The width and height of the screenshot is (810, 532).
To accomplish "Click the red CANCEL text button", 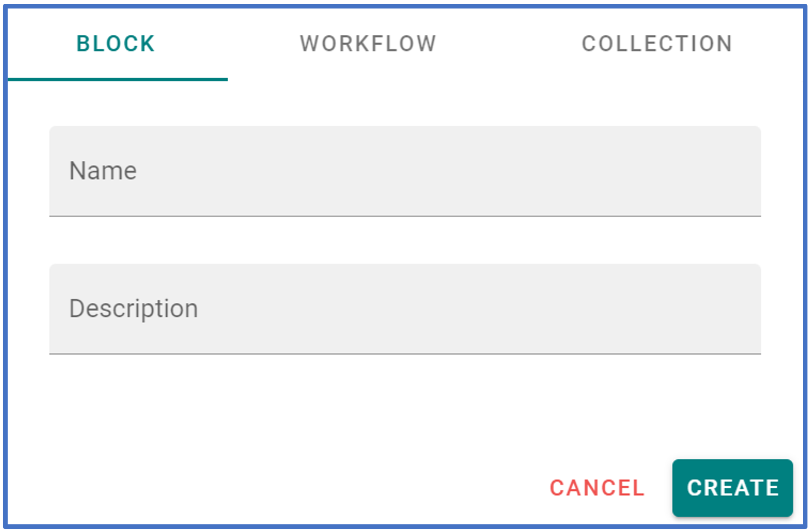I will point(597,488).
